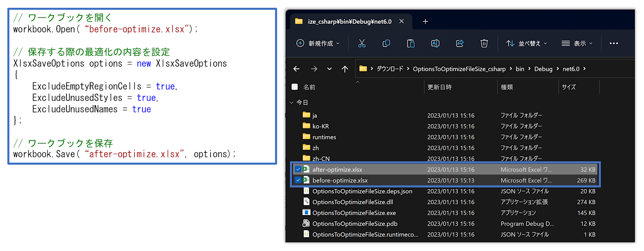Viewport: 644px width, 251px height.
Task: Switch to the ize_csharp¥bin¥Debug¥net6.0 tab
Action: [349, 21]
